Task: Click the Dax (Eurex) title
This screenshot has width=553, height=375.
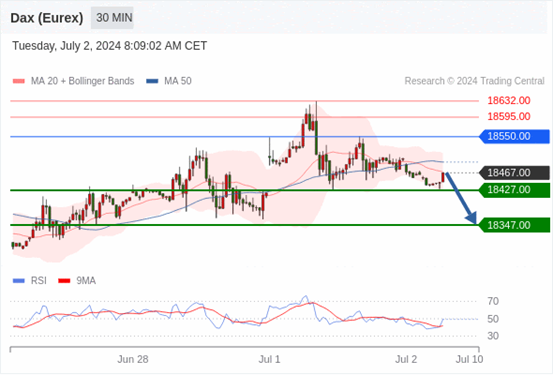Action: (x=47, y=18)
